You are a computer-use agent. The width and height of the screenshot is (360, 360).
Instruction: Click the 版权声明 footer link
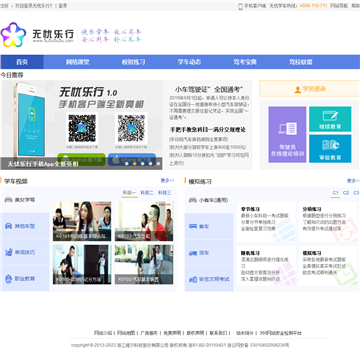195,333
